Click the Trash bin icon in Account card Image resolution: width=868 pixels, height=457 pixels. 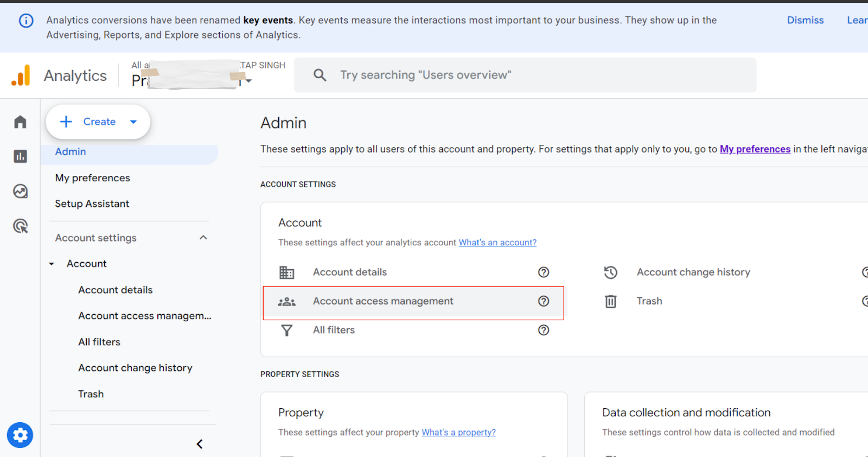[x=610, y=301]
